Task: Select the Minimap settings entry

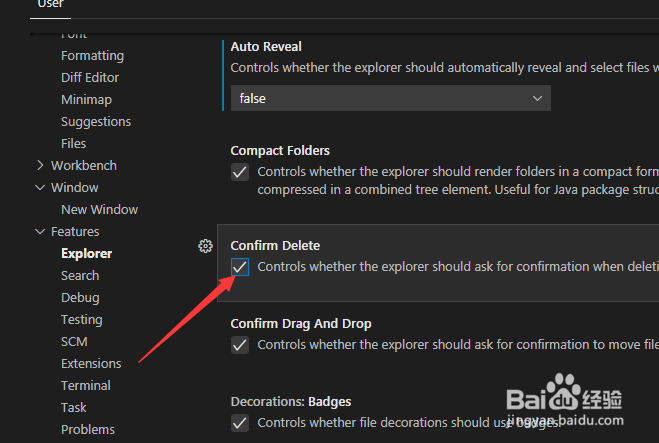Action: coord(86,100)
